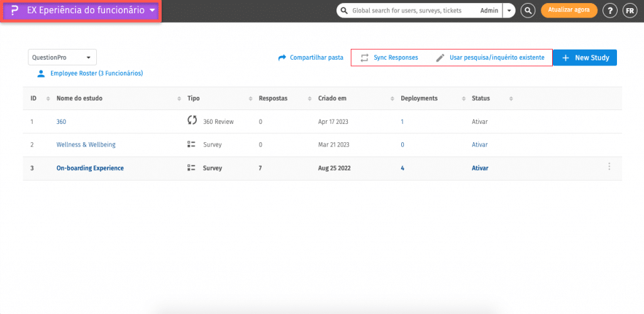
Task: Click the QuestionPro logo icon
Action: [x=15, y=11]
